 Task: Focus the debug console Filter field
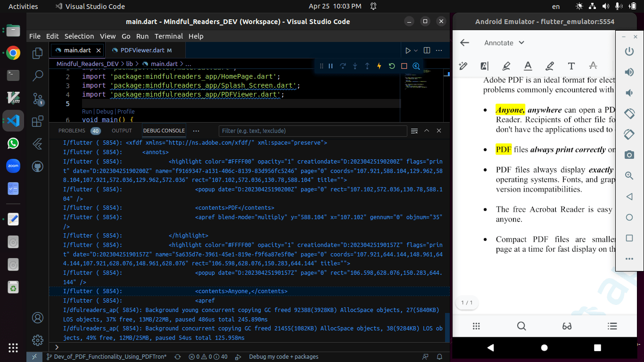(313, 131)
